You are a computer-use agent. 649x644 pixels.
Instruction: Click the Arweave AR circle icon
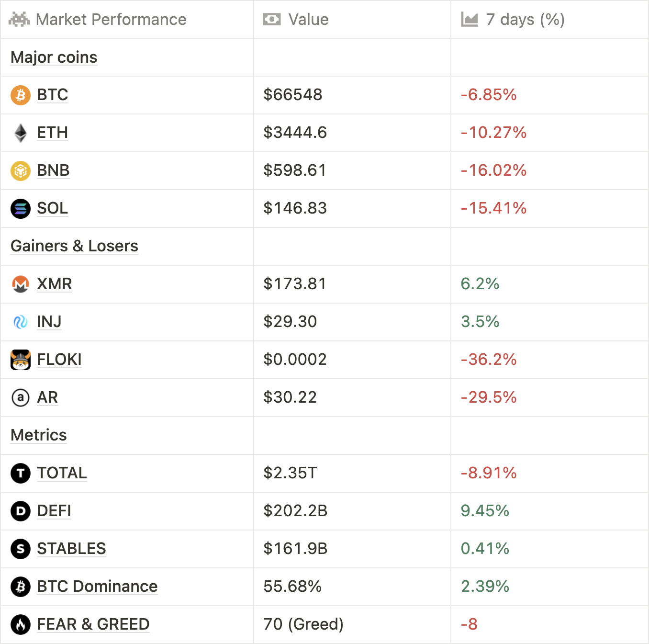click(21, 397)
